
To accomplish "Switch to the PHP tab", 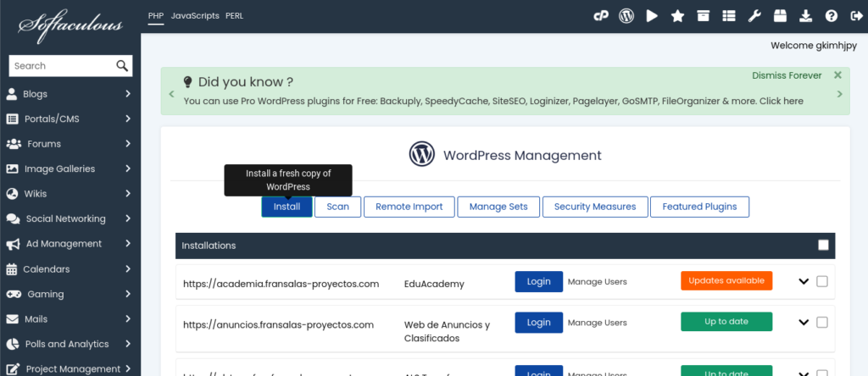I will pyautogui.click(x=156, y=16).
